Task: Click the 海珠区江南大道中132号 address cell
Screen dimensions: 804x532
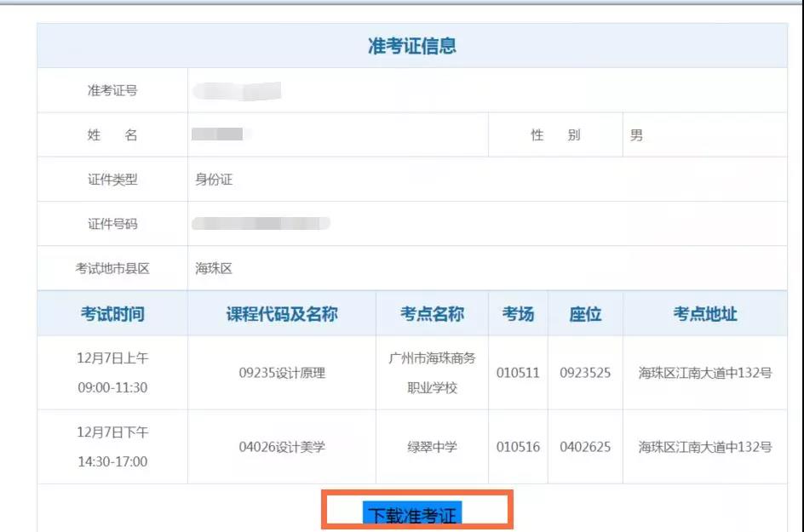Action: (x=703, y=447)
